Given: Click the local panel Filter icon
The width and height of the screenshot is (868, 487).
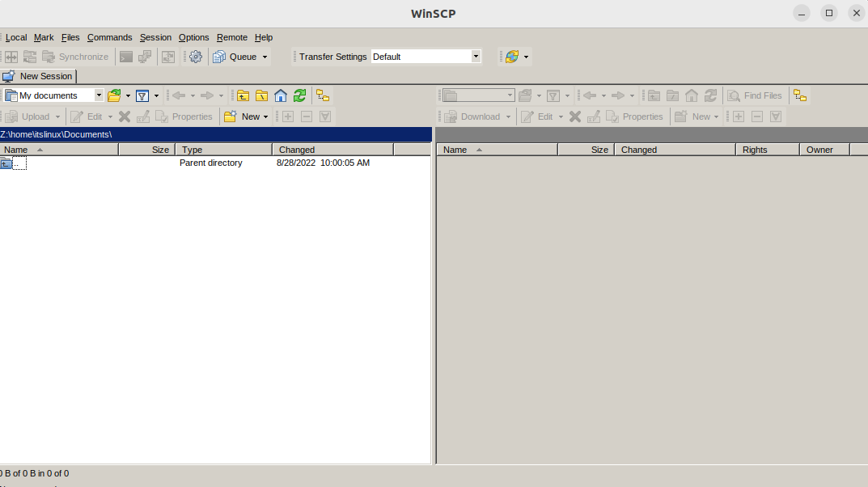Looking at the screenshot, I should click(142, 95).
